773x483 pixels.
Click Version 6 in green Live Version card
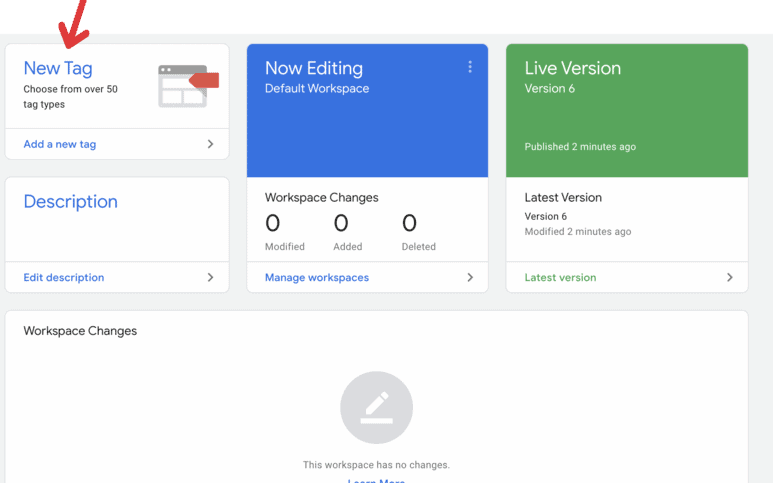point(549,89)
